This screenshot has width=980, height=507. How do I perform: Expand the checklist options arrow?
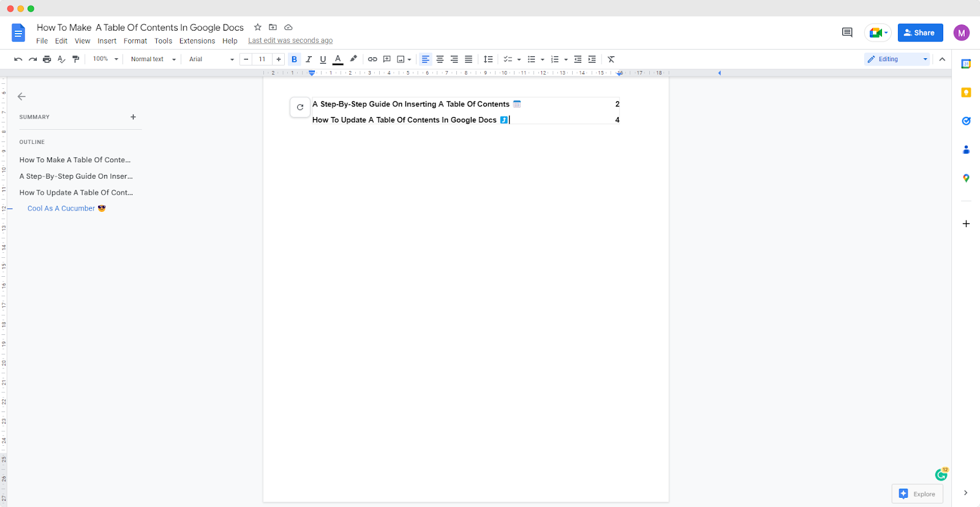pyautogui.click(x=519, y=59)
